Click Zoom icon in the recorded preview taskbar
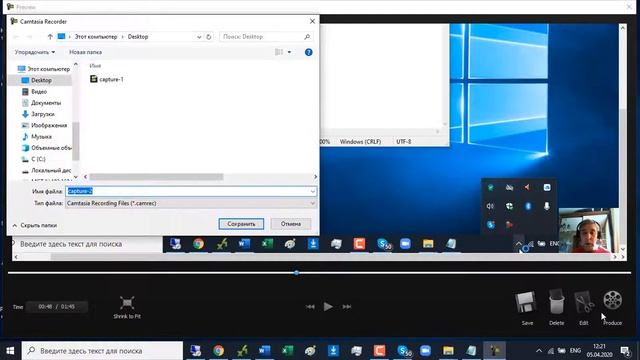Viewport: 640px width, 360px height. pos(405,244)
